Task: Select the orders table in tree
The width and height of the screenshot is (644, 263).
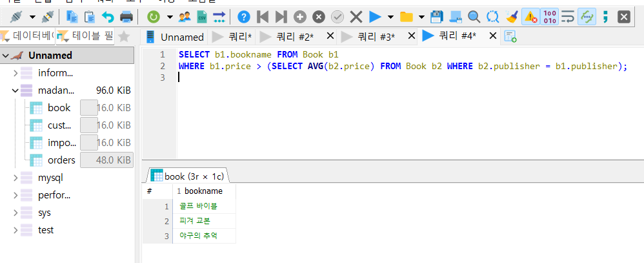Action: [61, 160]
